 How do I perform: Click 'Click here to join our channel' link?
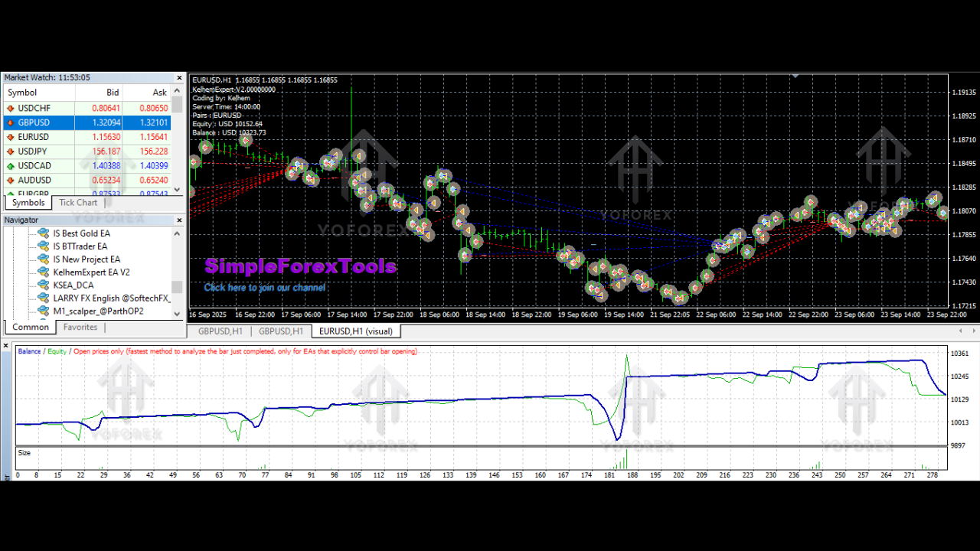pos(264,288)
